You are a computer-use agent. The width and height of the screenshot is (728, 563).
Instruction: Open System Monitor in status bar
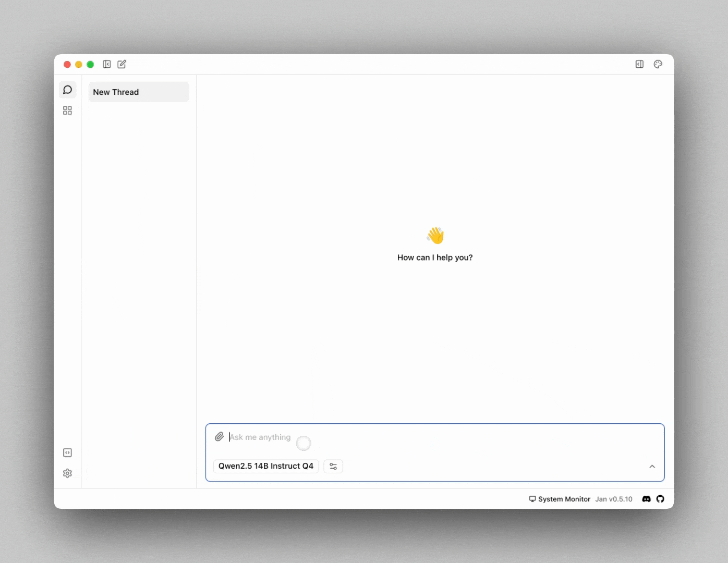pos(560,499)
